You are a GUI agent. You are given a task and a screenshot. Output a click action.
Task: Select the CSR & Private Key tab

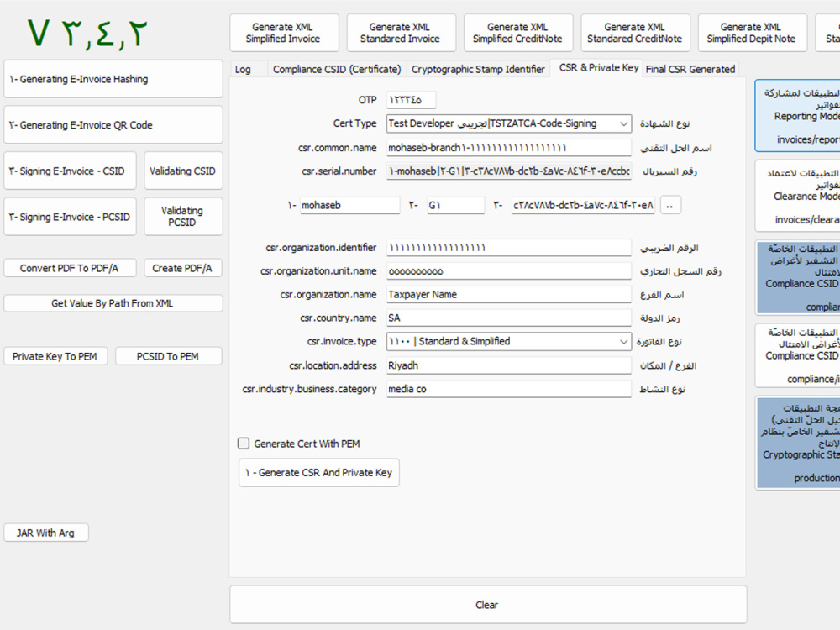(x=598, y=67)
